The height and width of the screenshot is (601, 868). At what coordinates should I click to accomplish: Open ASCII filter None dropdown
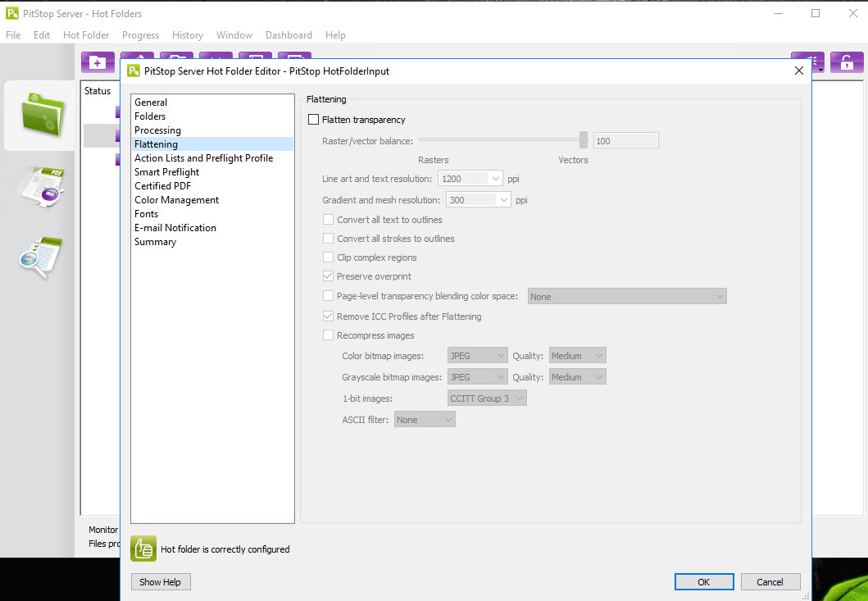coord(425,420)
